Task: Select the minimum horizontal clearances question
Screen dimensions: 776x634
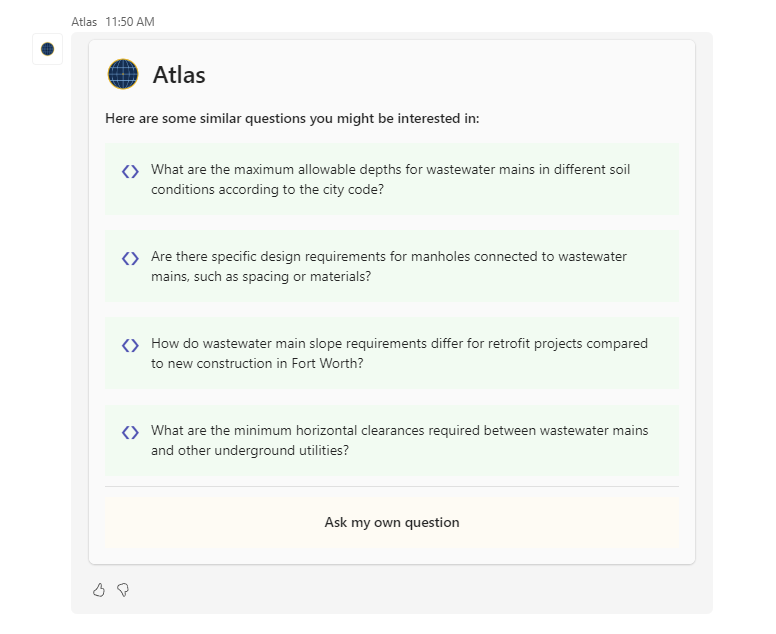Action: 391,440
